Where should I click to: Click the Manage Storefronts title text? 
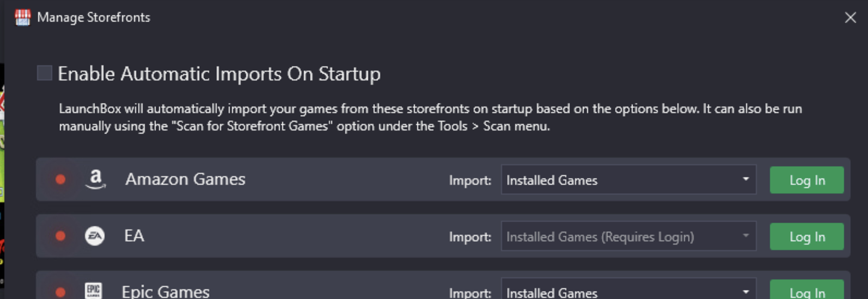[x=94, y=17]
